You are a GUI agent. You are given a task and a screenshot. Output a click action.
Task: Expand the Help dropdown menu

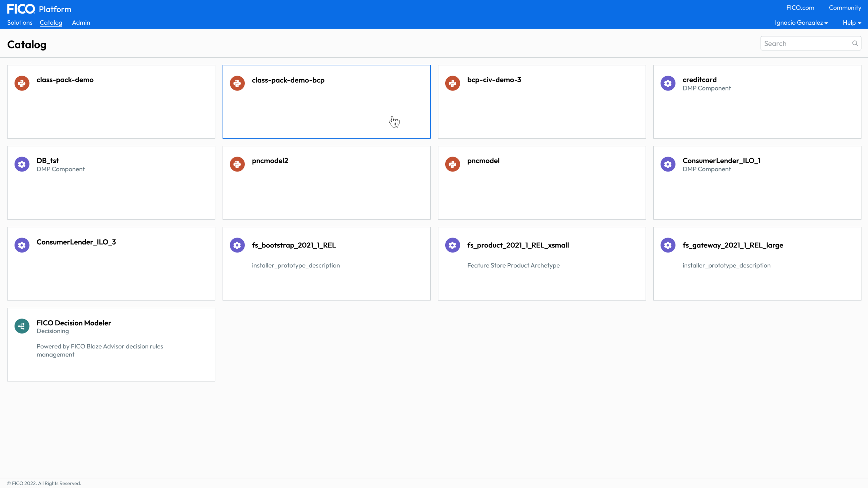[852, 23]
